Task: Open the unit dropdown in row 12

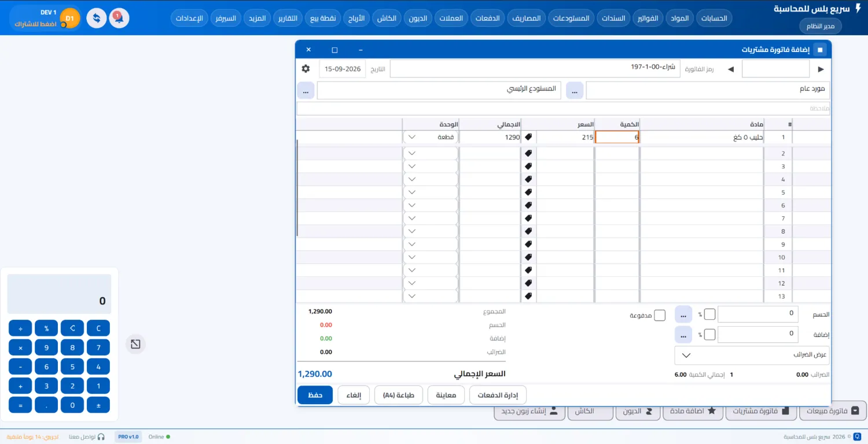Action: click(x=431, y=283)
